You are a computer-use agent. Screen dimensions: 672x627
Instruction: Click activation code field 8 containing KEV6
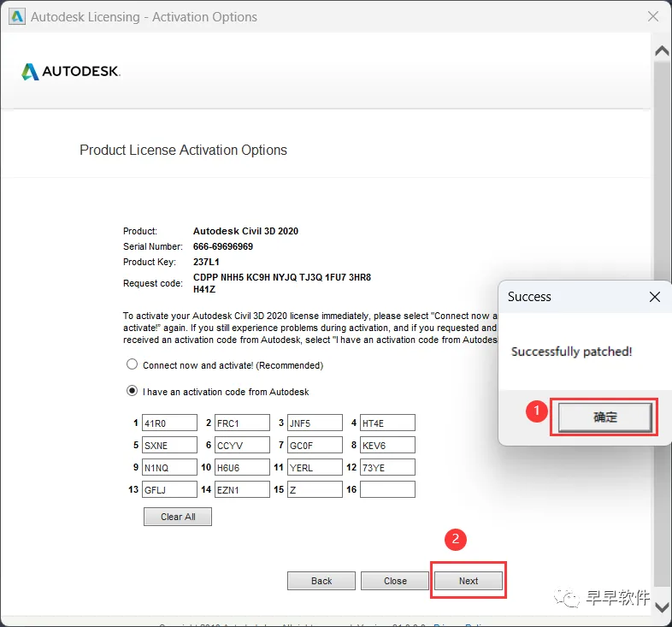click(388, 445)
